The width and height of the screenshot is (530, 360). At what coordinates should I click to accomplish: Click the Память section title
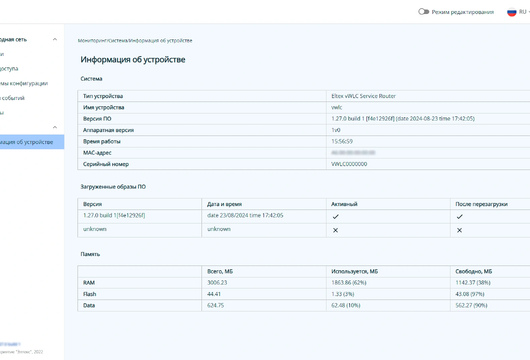point(90,254)
